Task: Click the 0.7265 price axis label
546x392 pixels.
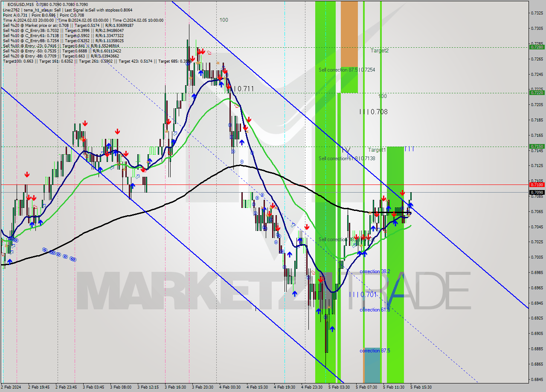Action: 537,59
